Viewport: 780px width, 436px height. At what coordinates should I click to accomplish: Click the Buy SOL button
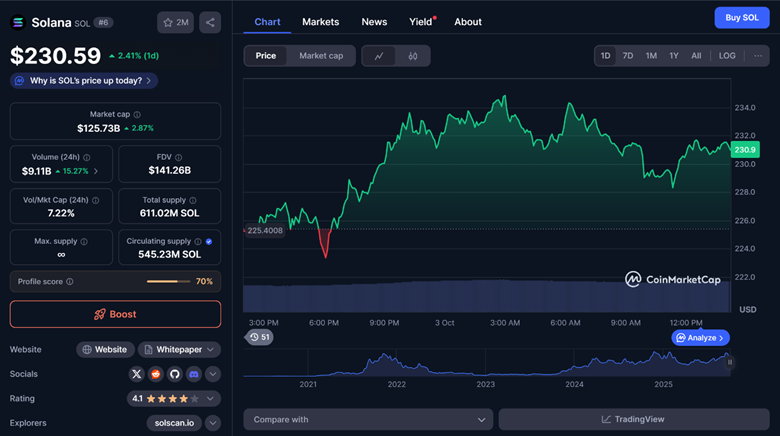741,18
